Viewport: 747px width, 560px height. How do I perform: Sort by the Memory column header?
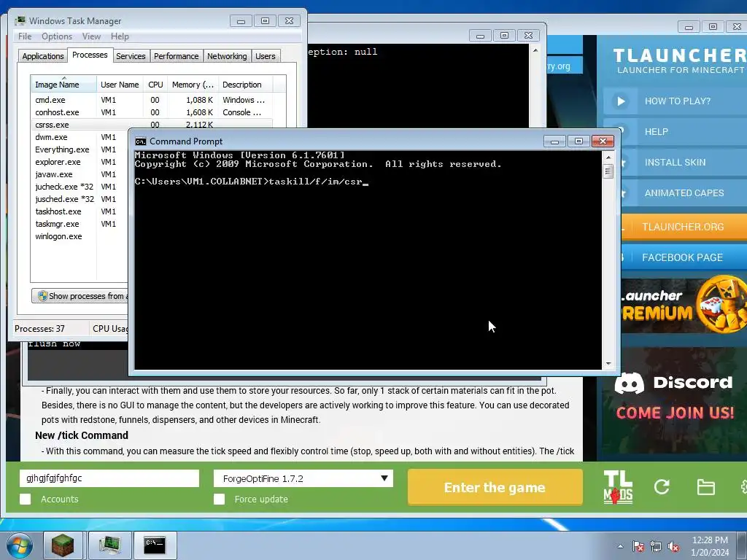pyautogui.click(x=193, y=85)
